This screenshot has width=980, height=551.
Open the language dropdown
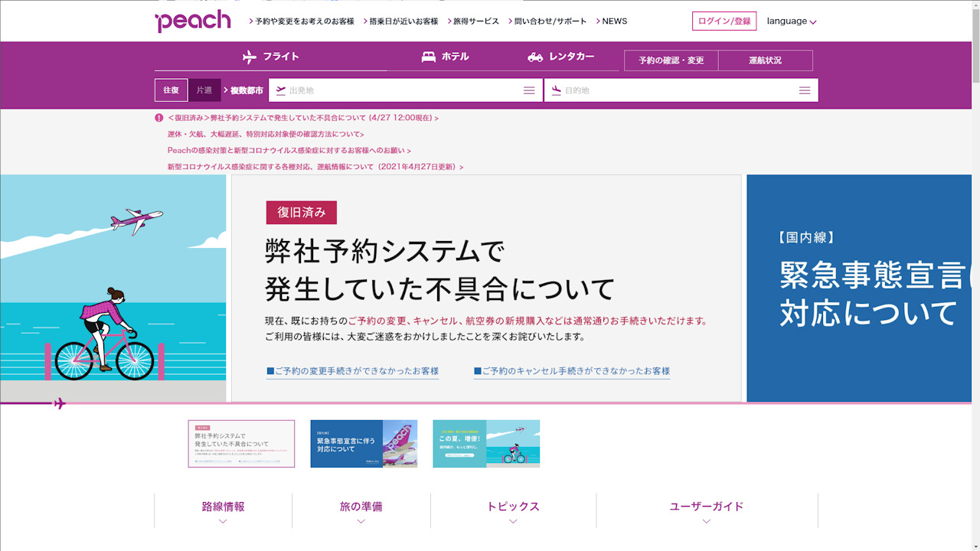click(x=792, y=21)
